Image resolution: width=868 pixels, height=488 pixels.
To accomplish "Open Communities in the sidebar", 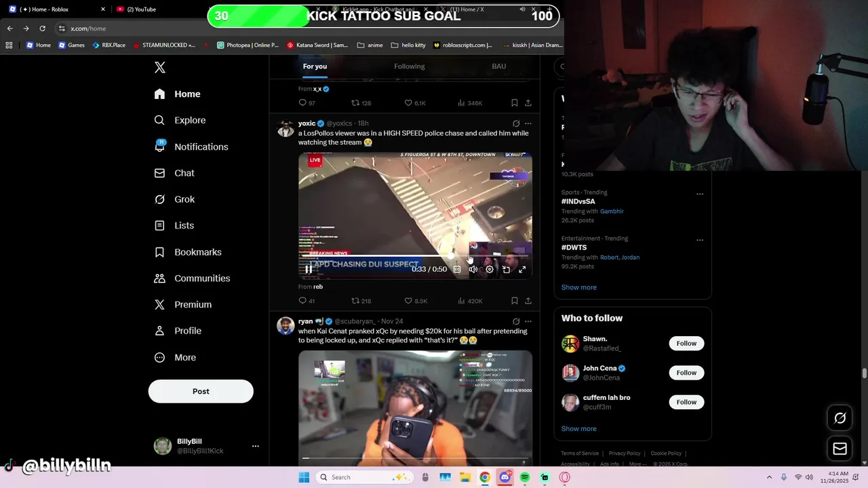I will pos(193,279).
